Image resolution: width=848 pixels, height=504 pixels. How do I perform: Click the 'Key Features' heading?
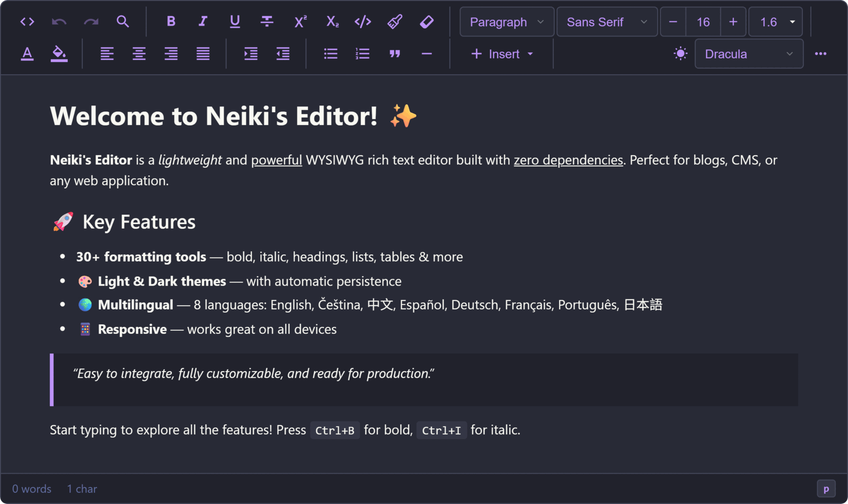123,222
